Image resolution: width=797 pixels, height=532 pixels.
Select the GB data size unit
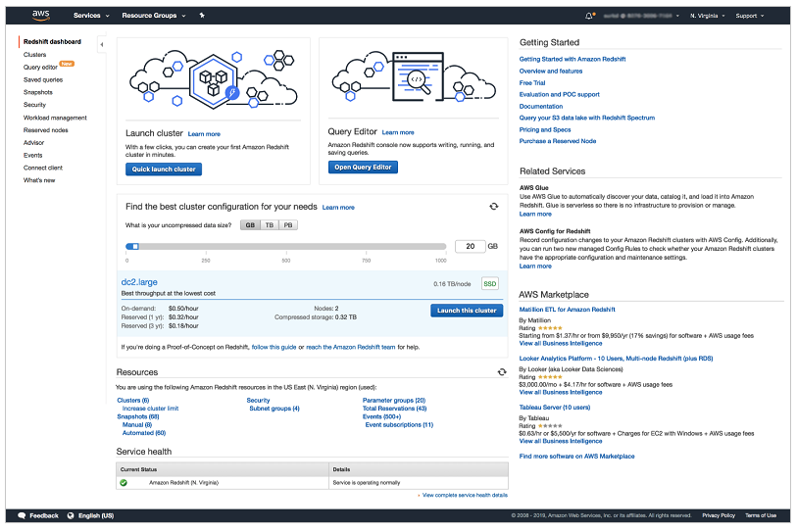[250, 225]
